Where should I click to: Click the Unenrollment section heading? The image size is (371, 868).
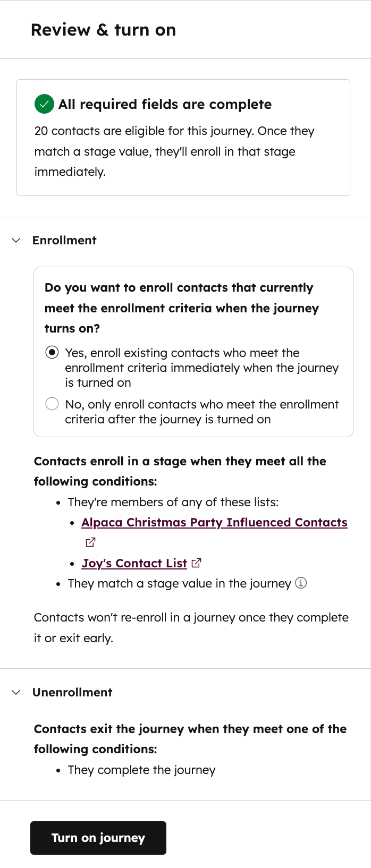[72, 692]
